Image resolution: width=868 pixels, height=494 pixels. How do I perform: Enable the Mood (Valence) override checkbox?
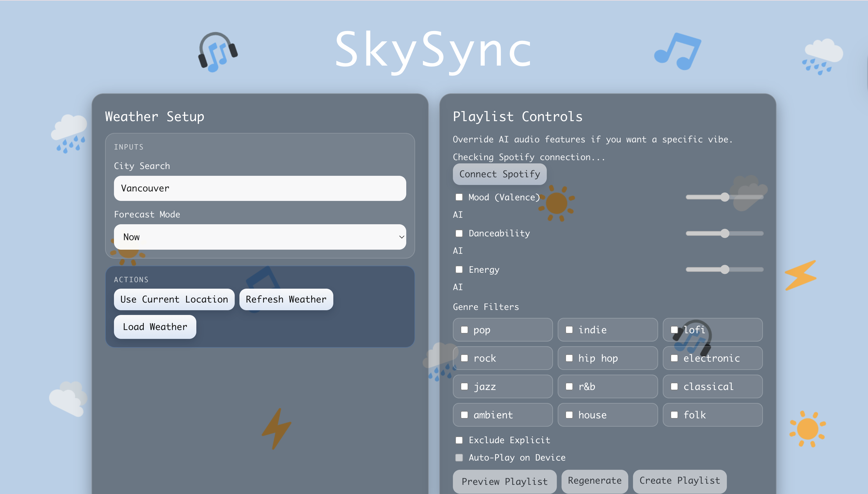pos(459,197)
